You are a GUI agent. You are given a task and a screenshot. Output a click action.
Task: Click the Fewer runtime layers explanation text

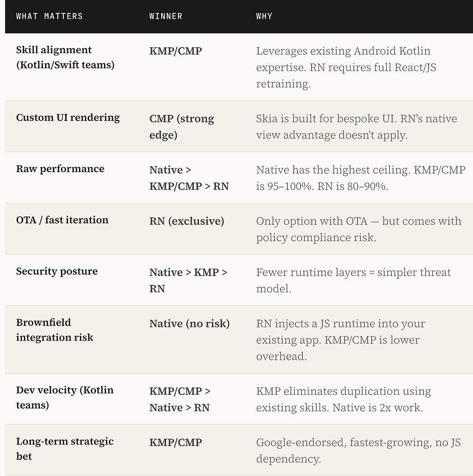tap(353, 281)
